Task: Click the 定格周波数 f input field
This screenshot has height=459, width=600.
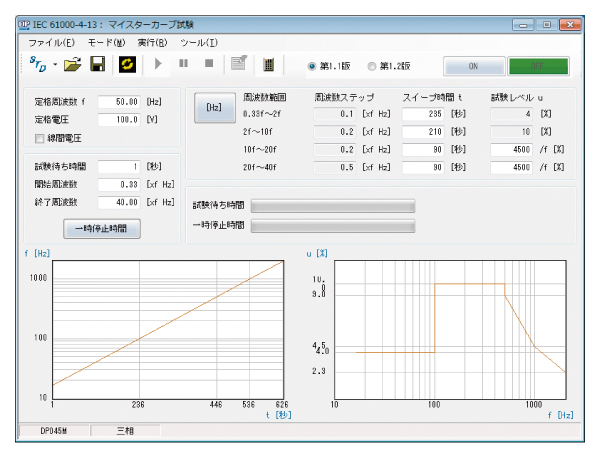Action: [119, 102]
